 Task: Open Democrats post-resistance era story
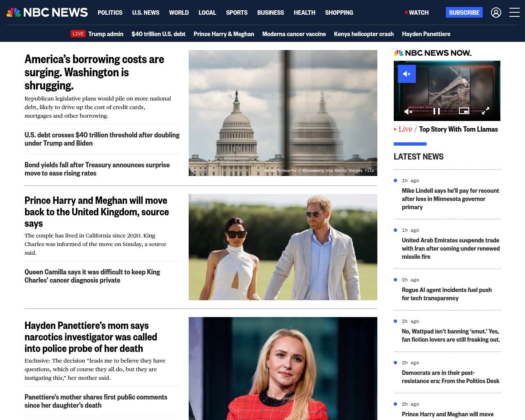[450, 377]
